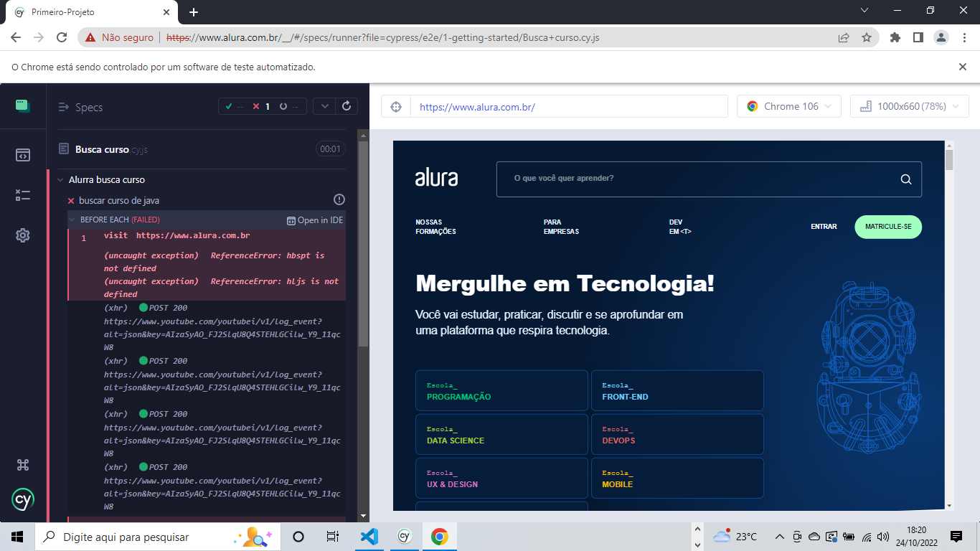
Task: Click the hbspt is not defined exception
Action: click(x=215, y=262)
